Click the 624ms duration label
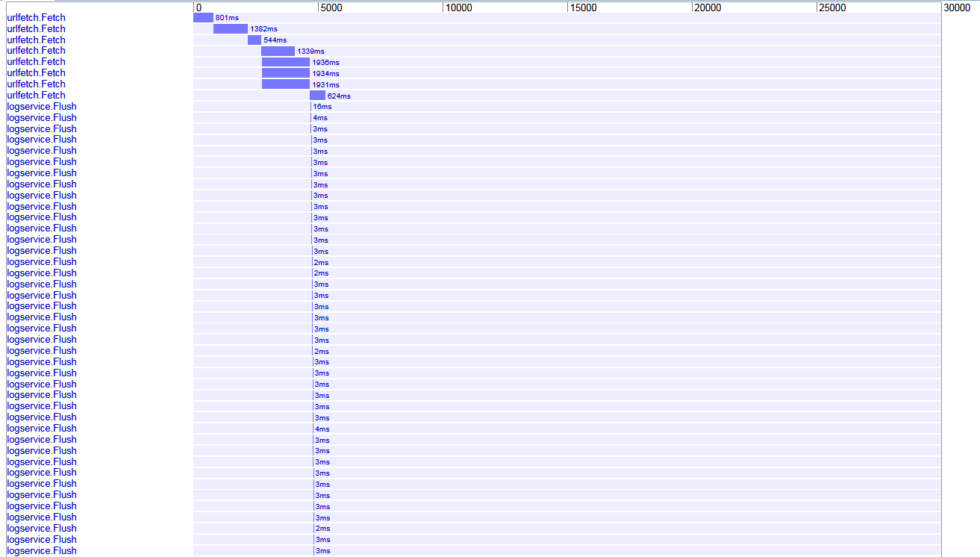Image resolution: width=980 pixels, height=557 pixels. coord(339,96)
